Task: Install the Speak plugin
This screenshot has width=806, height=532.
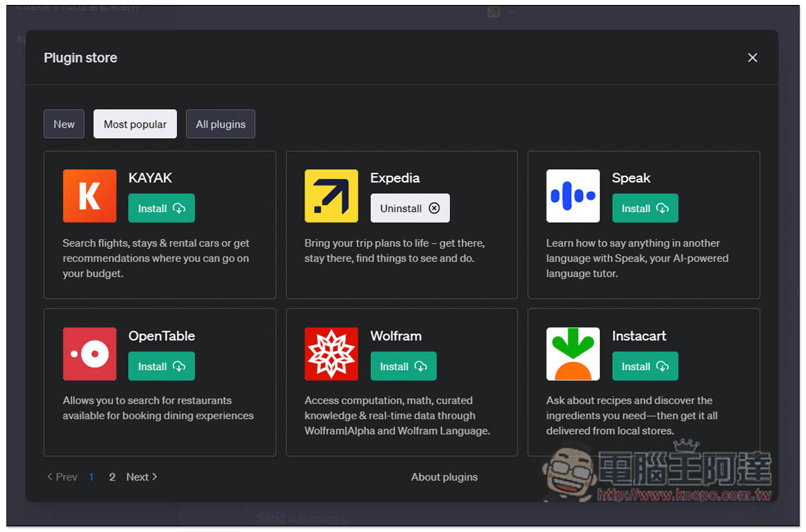Action: [x=645, y=208]
